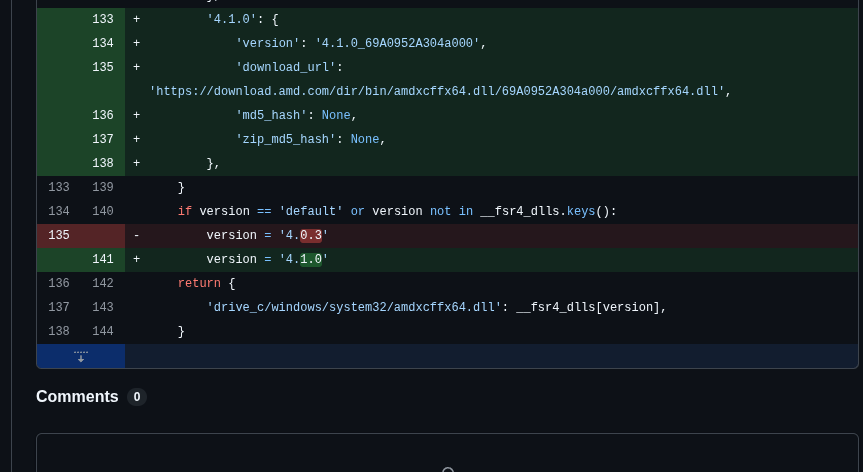Viewport: 863px width, 472px height.
Task: Click added line number 135
Action: (102, 68)
